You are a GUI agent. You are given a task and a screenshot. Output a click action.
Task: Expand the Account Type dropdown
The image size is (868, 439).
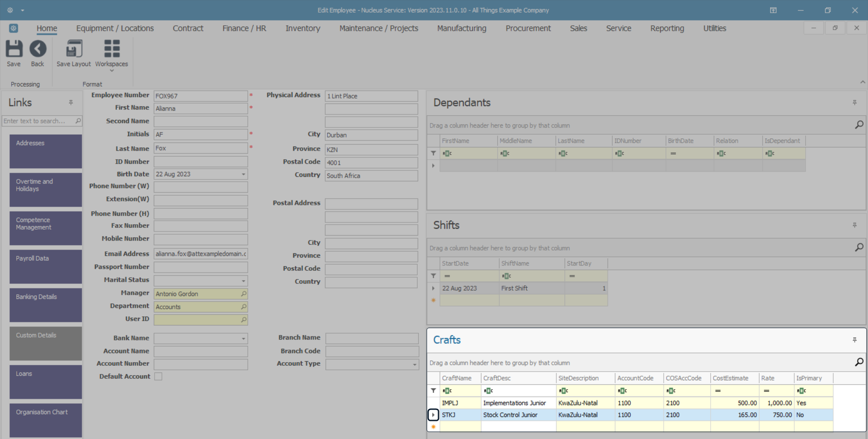tap(415, 364)
